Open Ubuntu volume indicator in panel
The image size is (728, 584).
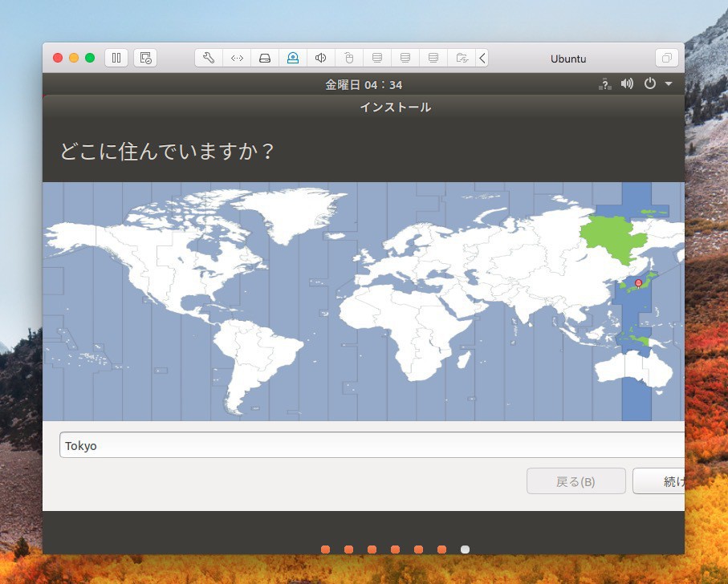point(627,83)
